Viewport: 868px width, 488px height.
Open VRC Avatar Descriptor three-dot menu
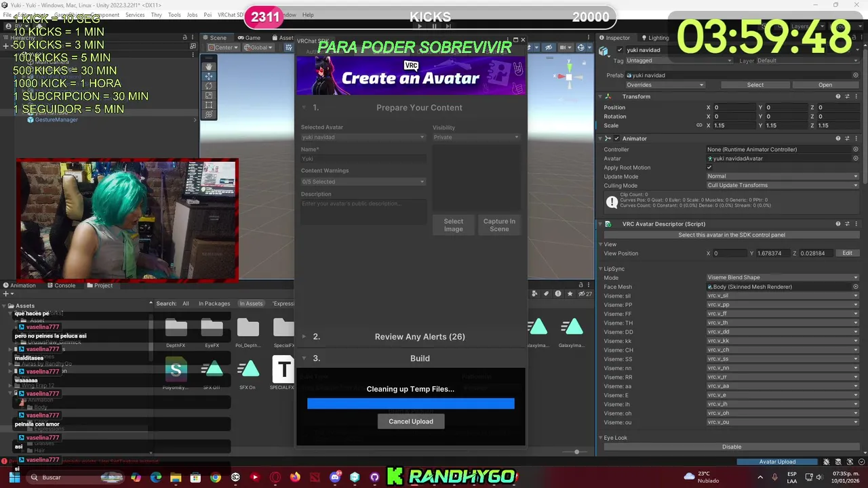856,224
